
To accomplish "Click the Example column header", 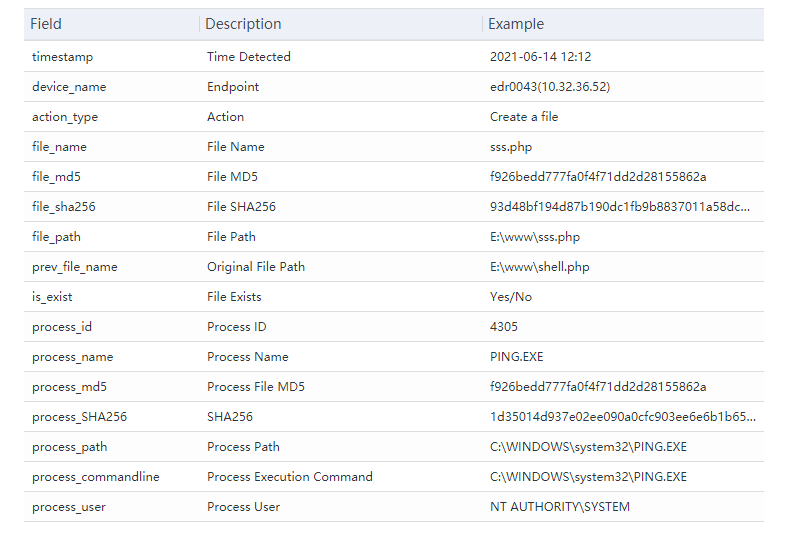I will [x=516, y=24].
